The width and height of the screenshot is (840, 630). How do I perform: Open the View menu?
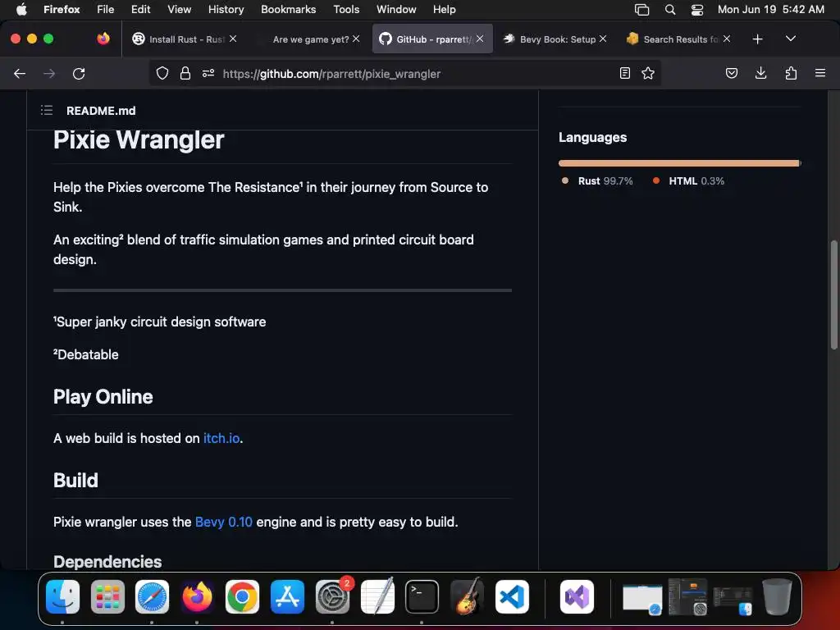[x=179, y=9]
